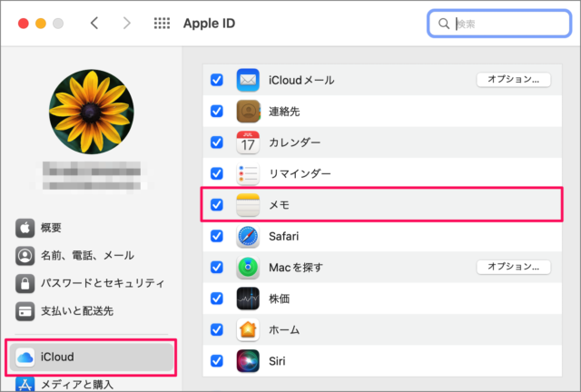Click the yellow Notes (メモ) icon
581x392 pixels.
click(x=248, y=204)
